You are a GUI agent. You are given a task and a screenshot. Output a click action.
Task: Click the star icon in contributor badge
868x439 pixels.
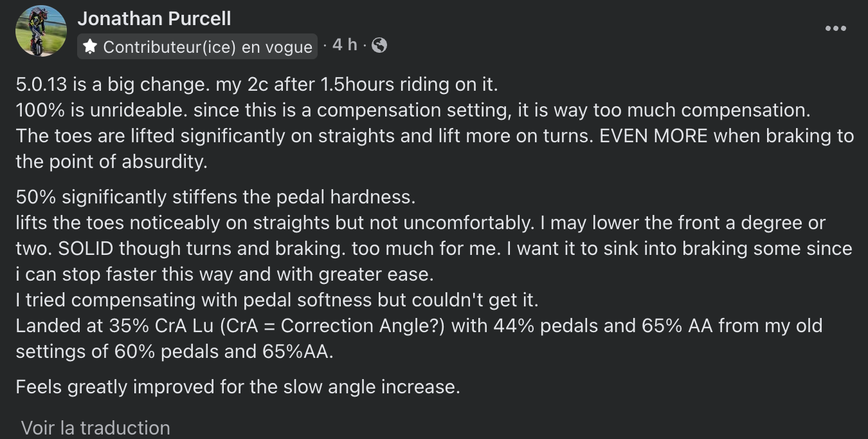tap(90, 47)
